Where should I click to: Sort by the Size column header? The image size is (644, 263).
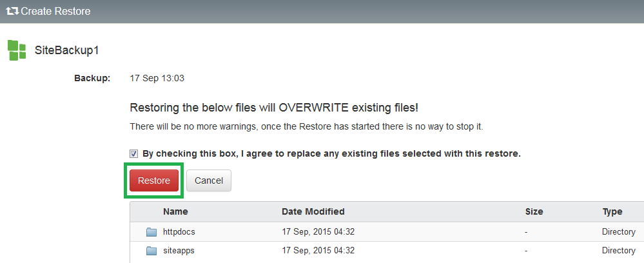pyautogui.click(x=534, y=211)
